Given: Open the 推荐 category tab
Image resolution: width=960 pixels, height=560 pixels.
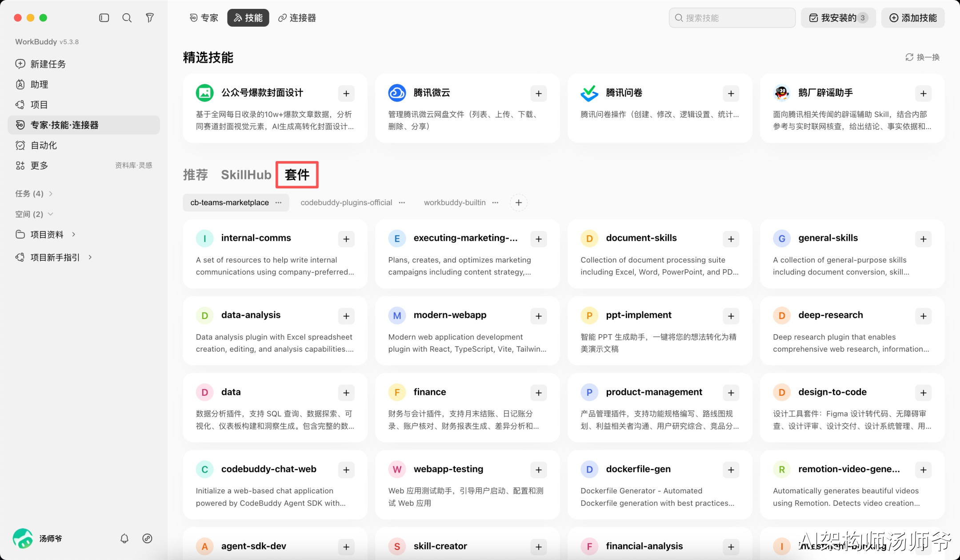Looking at the screenshot, I should pyautogui.click(x=196, y=175).
